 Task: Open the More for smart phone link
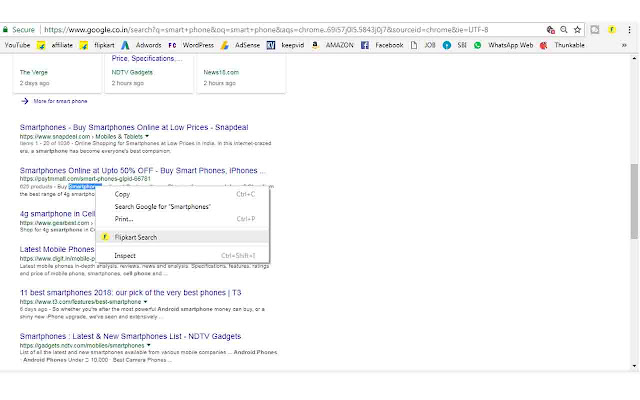(60, 101)
